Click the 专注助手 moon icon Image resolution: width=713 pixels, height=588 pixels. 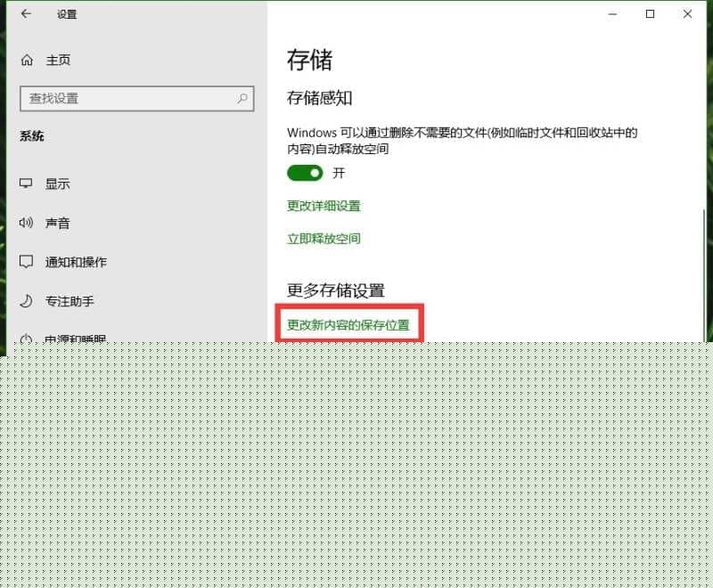tap(27, 301)
